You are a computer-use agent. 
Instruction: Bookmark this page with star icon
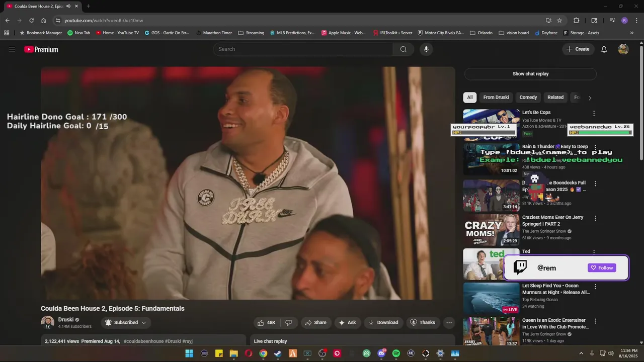click(559, 21)
